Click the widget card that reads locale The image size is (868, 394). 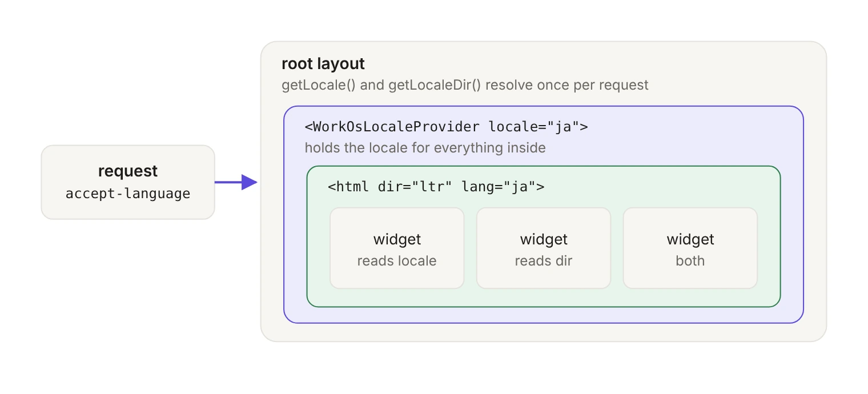coord(397,248)
